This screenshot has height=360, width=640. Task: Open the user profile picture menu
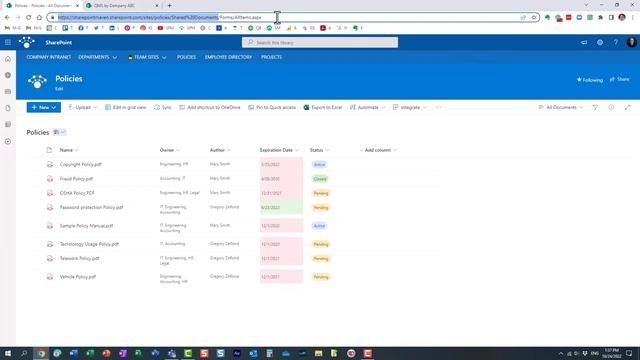(x=631, y=42)
